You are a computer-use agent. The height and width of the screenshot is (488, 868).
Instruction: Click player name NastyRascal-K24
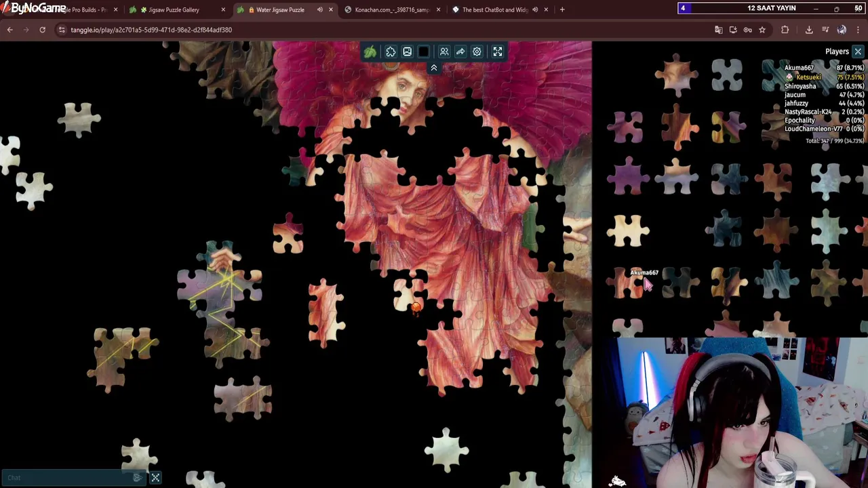[808, 112]
